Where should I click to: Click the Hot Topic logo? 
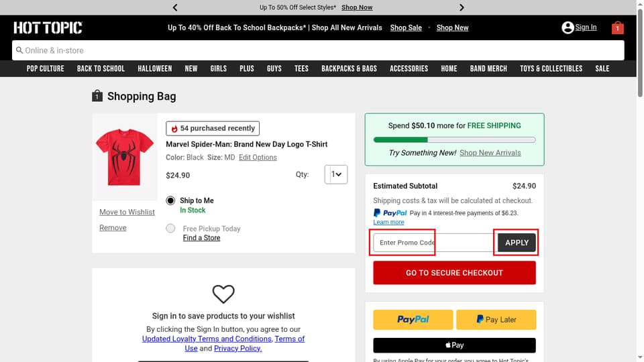pos(48,27)
